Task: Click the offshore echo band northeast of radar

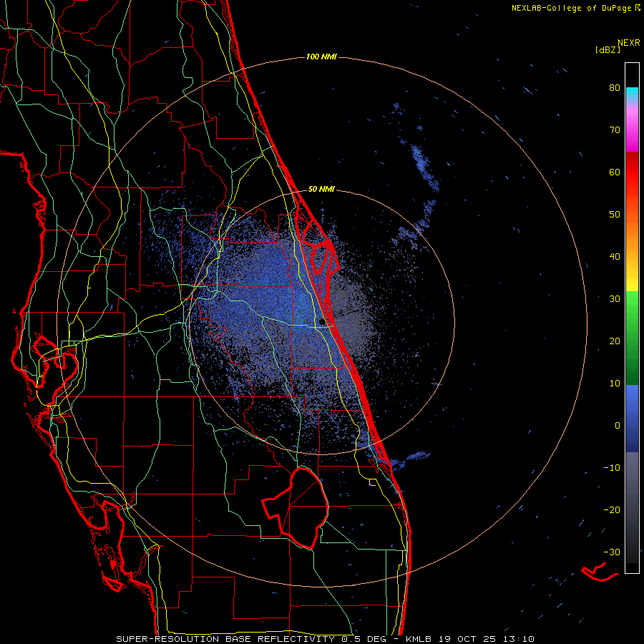Action: pyautogui.click(x=424, y=168)
